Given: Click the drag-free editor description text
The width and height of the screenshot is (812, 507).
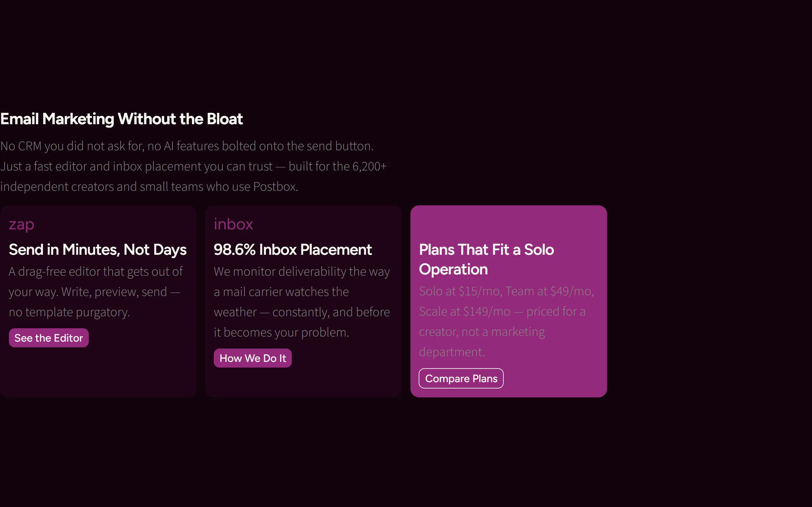Looking at the screenshot, I should (x=96, y=292).
